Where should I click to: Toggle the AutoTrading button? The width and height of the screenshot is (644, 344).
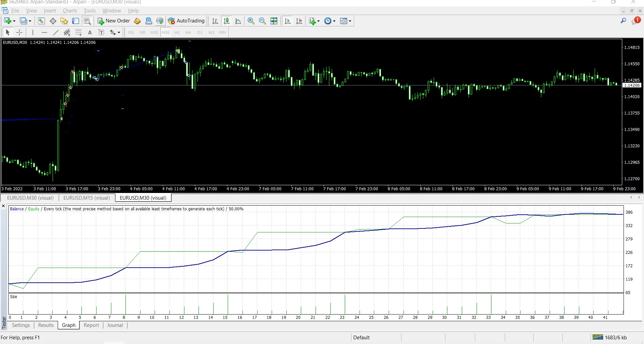click(186, 21)
